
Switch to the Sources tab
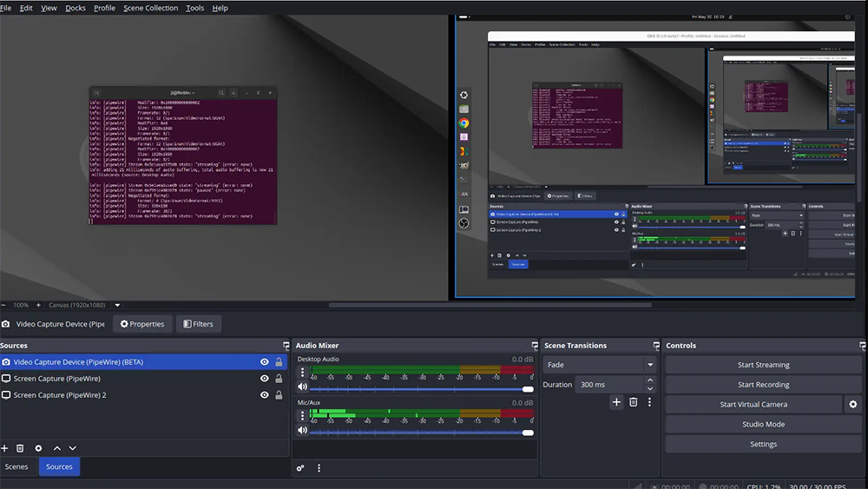(x=59, y=466)
